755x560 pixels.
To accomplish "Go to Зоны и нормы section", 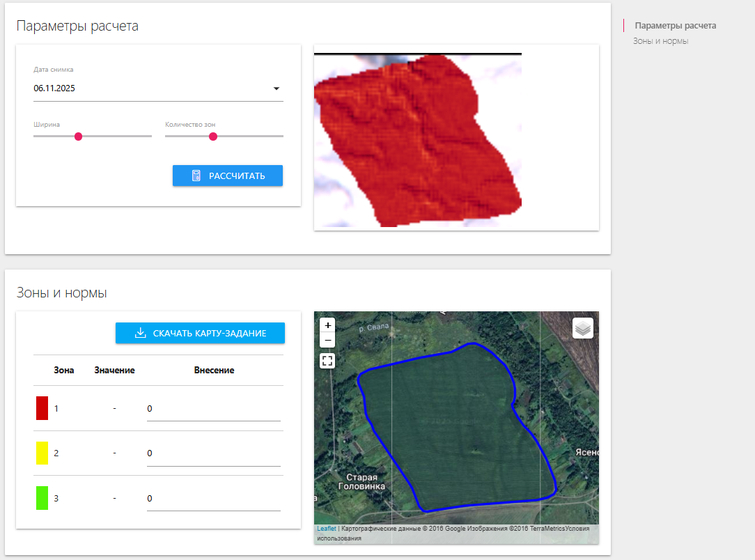I will (660, 41).
